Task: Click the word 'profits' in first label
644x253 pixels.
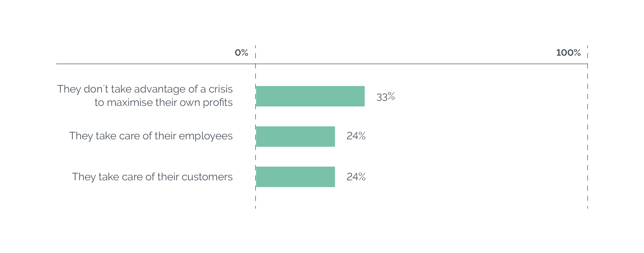Action: click(218, 103)
